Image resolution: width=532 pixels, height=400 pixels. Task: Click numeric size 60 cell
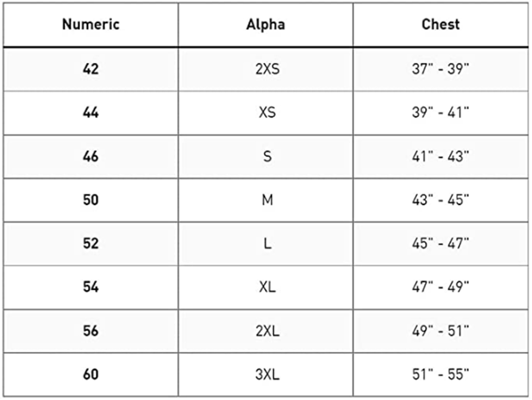[90, 374]
